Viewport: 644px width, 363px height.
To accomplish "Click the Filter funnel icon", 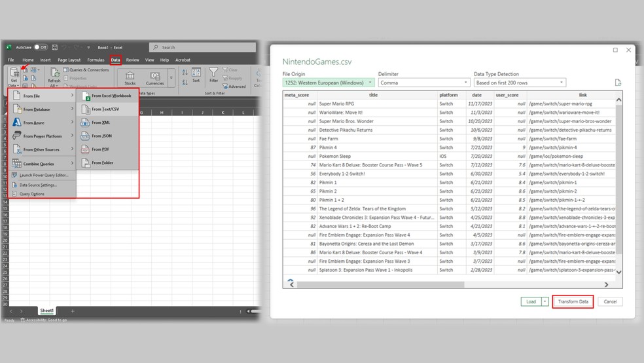I will tap(213, 75).
